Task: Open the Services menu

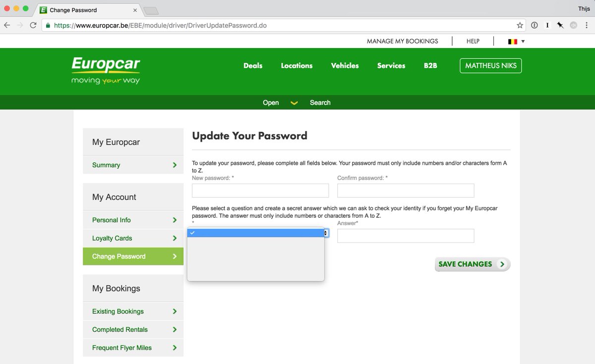Action: [x=391, y=65]
